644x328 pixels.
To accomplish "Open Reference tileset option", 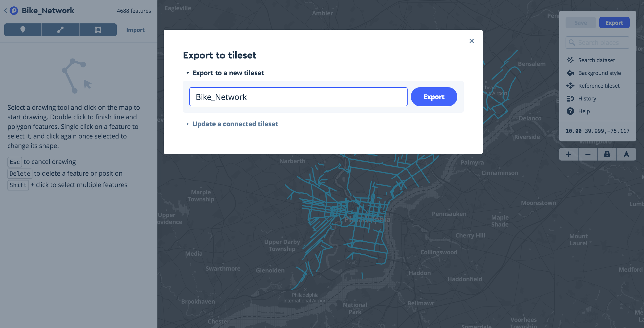I will click(599, 86).
